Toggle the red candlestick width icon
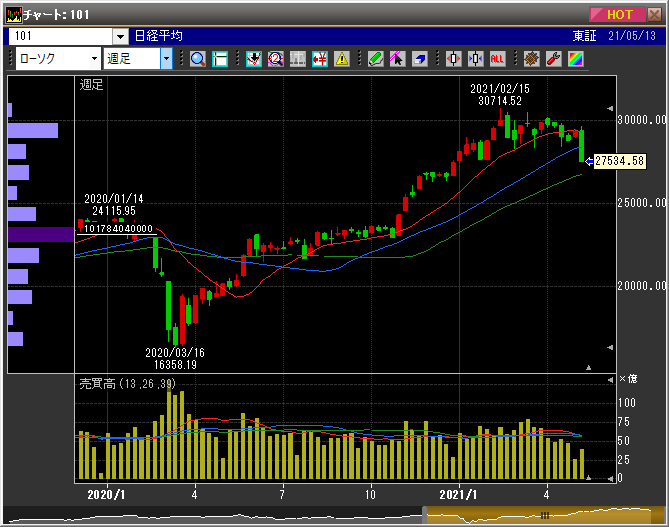669x527 pixels. (x=453, y=59)
